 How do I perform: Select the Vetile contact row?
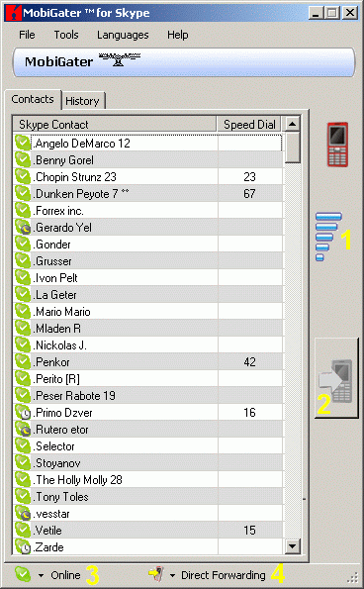(x=147, y=531)
